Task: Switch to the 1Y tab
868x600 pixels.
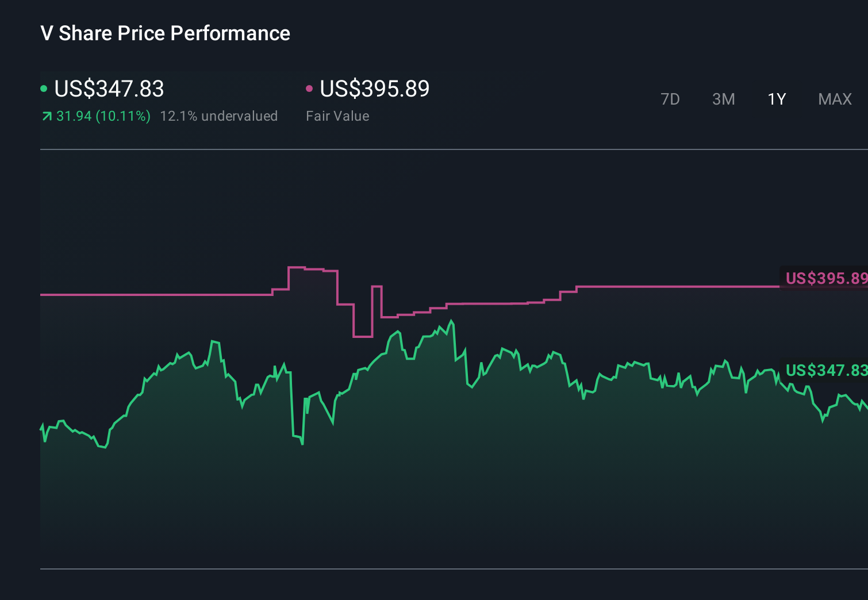Action: (777, 99)
